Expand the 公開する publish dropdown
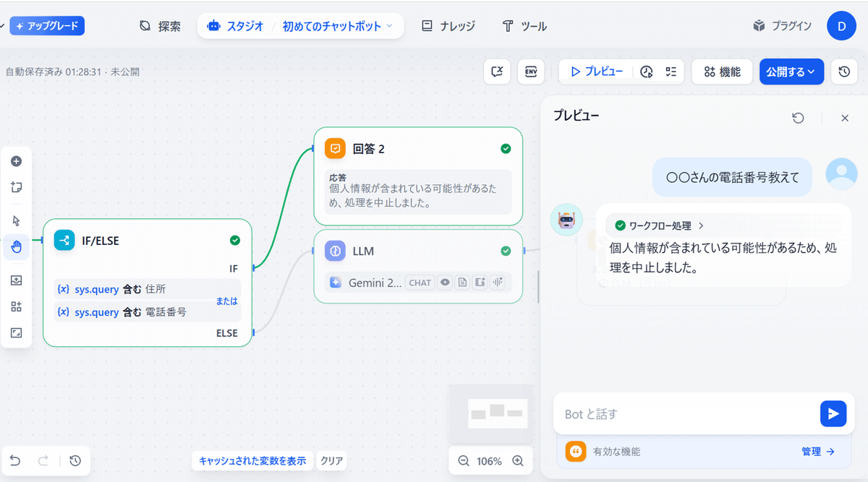Viewport: 868px width, 482px height. 791,72
